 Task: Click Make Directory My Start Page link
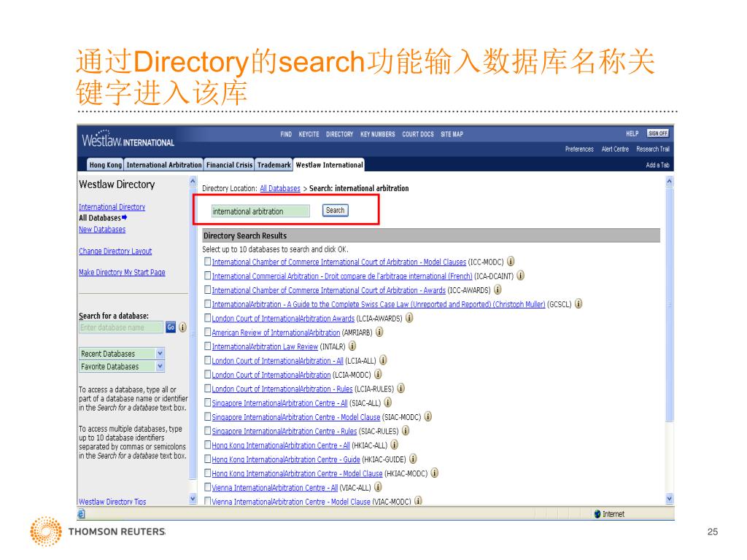click(x=122, y=273)
